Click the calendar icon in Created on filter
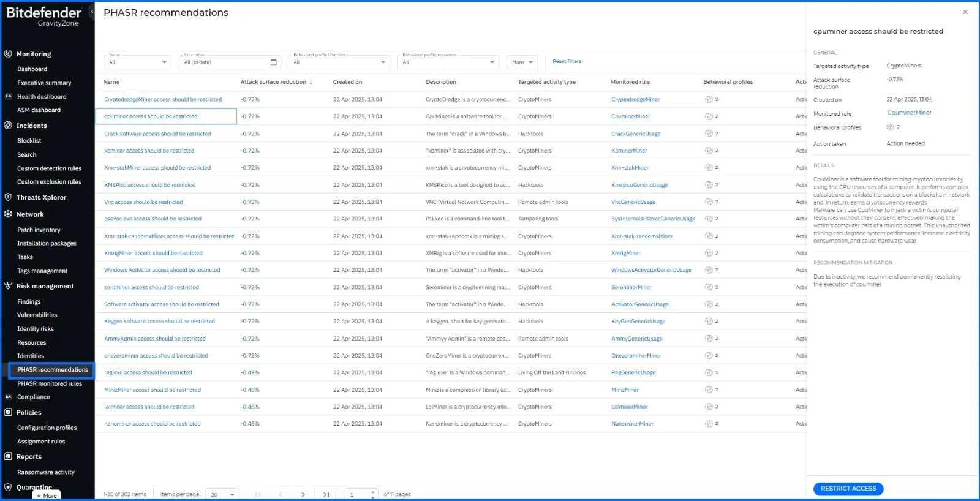The image size is (980, 501). click(274, 62)
